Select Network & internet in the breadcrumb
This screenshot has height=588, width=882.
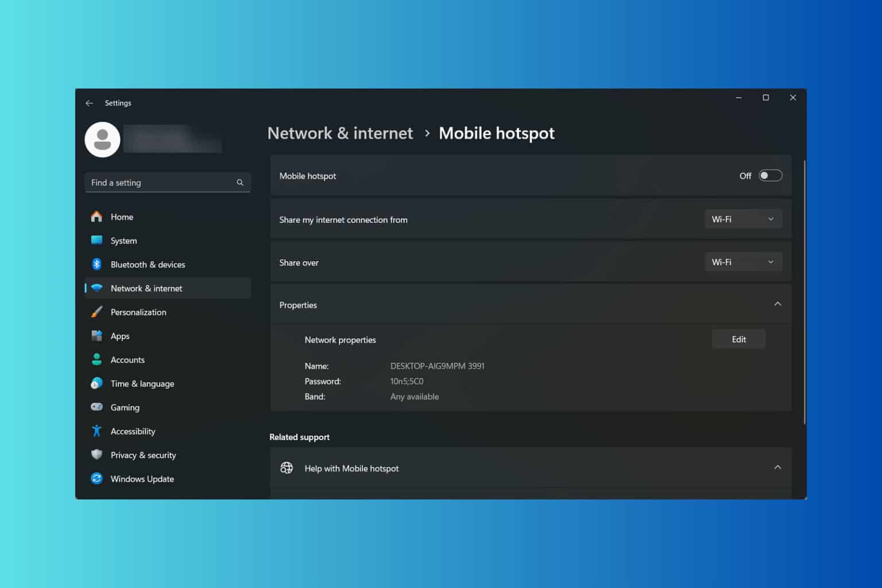pos(340,133)
